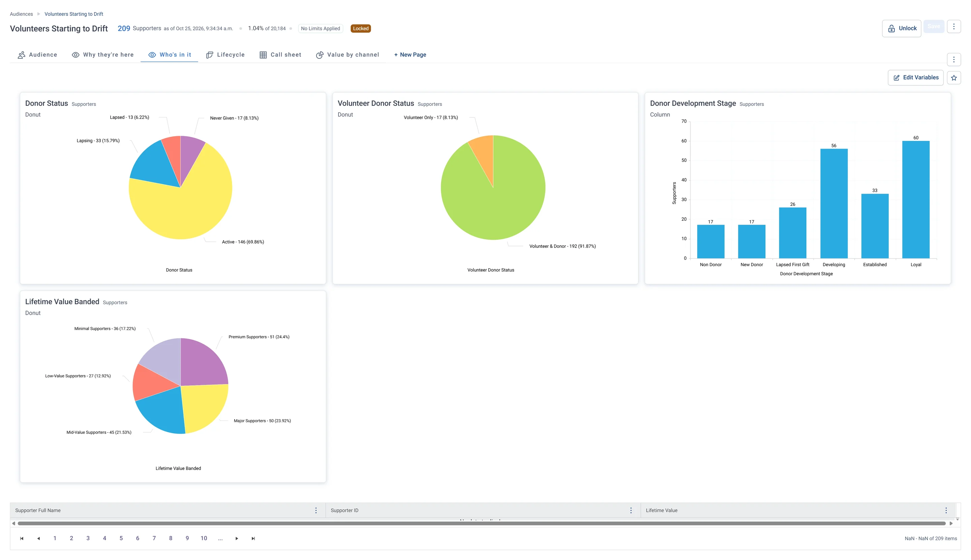This screenshot has height=560, width=971.
Task: Click the table horizontal scrollbar thumb
Action: coord(481,524)
